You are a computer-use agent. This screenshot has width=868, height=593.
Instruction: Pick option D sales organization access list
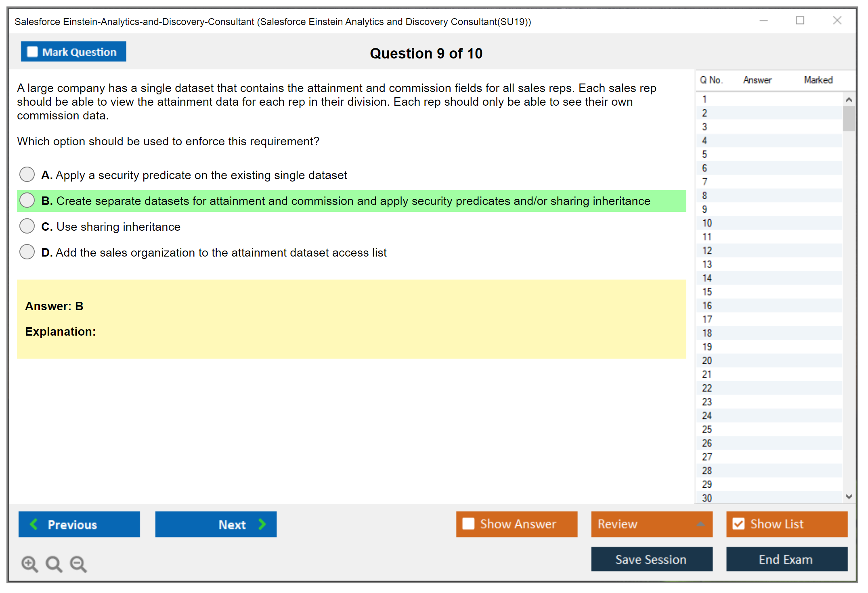pos(27,252)
